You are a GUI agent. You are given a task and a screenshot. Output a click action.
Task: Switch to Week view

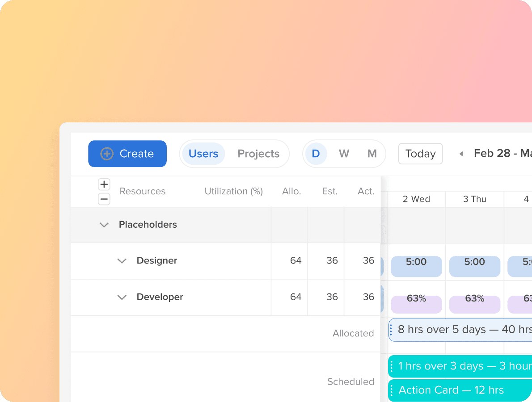click(x=344, y=154)
